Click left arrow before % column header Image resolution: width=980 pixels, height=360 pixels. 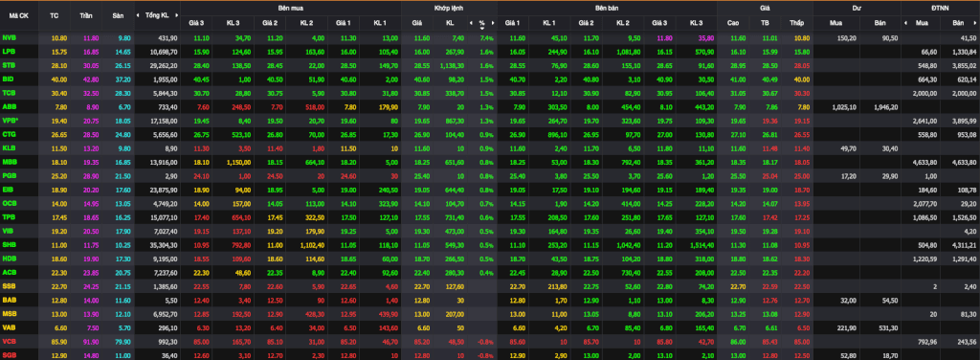(471, 23)
